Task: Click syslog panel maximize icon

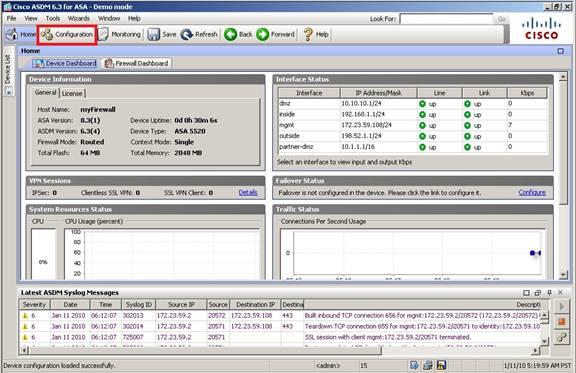Action: pyautogui.click(x=526, y=293)
